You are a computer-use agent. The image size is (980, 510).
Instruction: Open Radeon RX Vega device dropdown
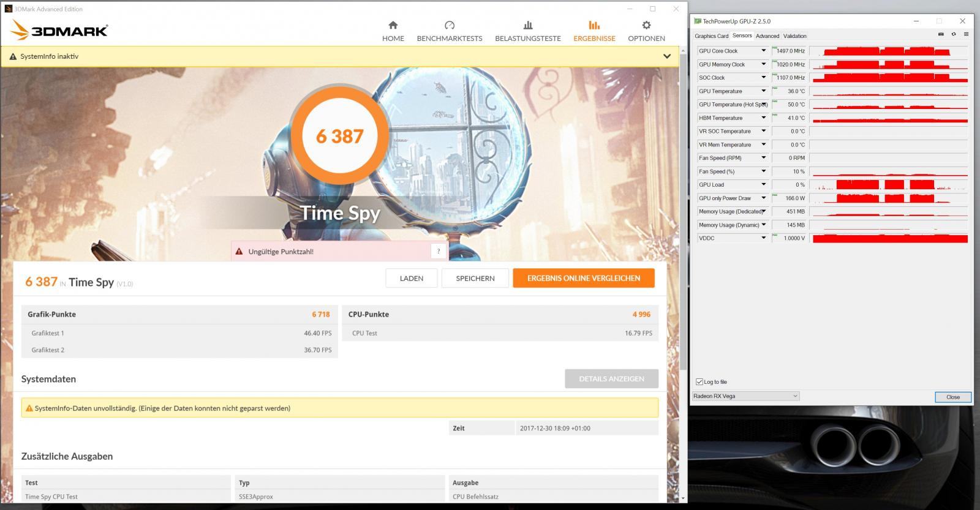click(x=745, y=396)
